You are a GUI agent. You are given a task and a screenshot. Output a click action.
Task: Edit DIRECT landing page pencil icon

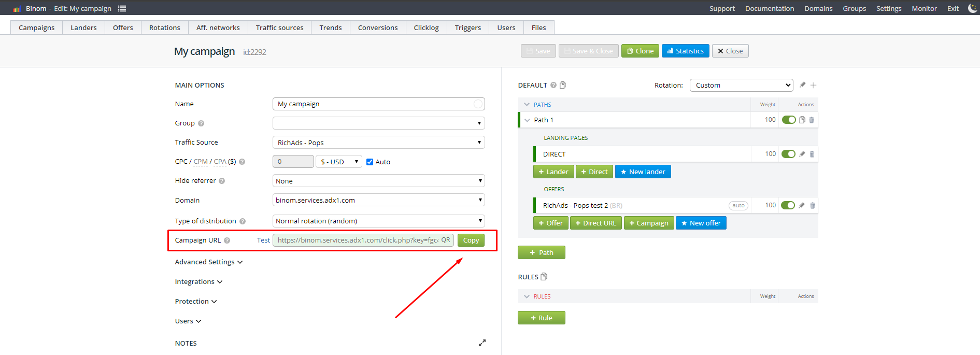[802, 154]
